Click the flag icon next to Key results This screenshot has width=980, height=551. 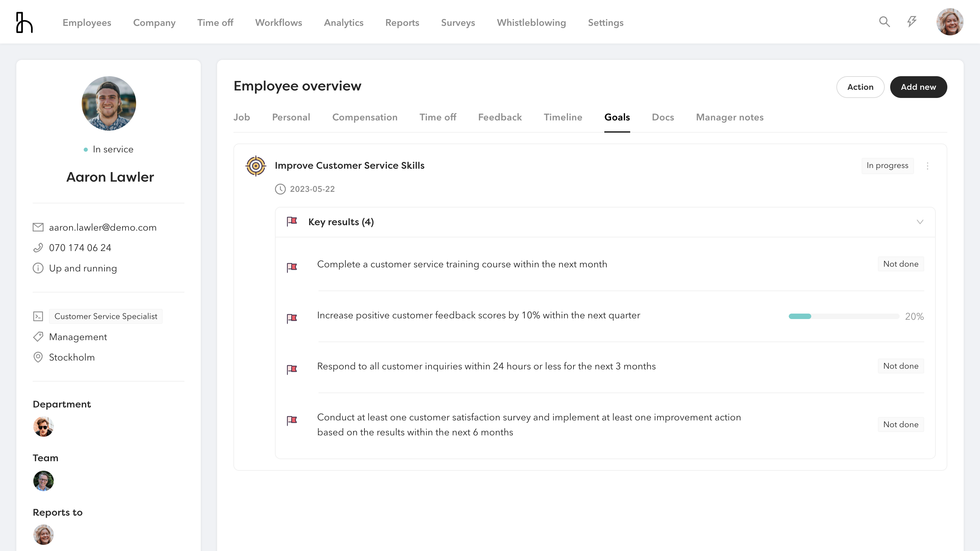292,222
